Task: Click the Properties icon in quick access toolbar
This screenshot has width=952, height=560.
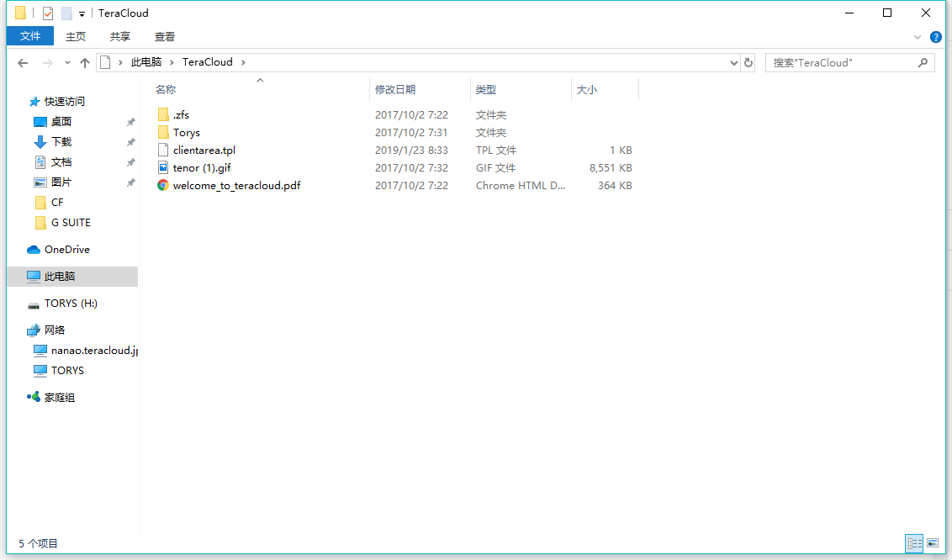Action: click(x=48, y=13)
